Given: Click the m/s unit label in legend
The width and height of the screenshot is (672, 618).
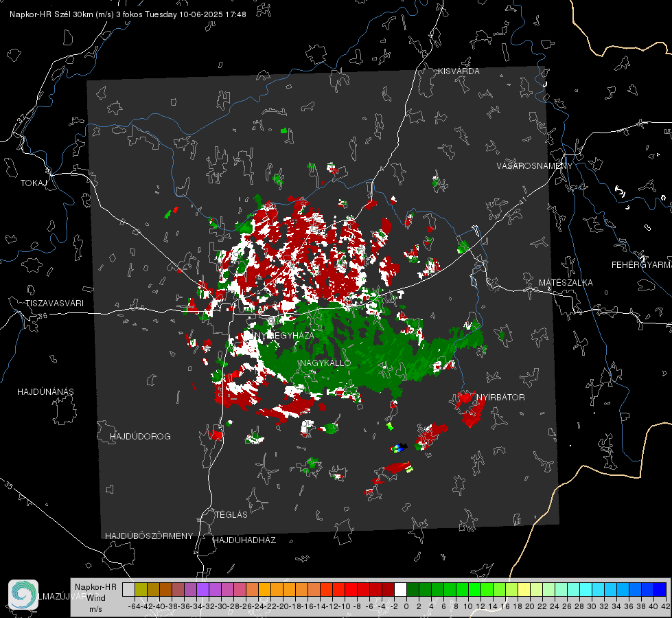Looking at the screenshot, I should 96,609.
